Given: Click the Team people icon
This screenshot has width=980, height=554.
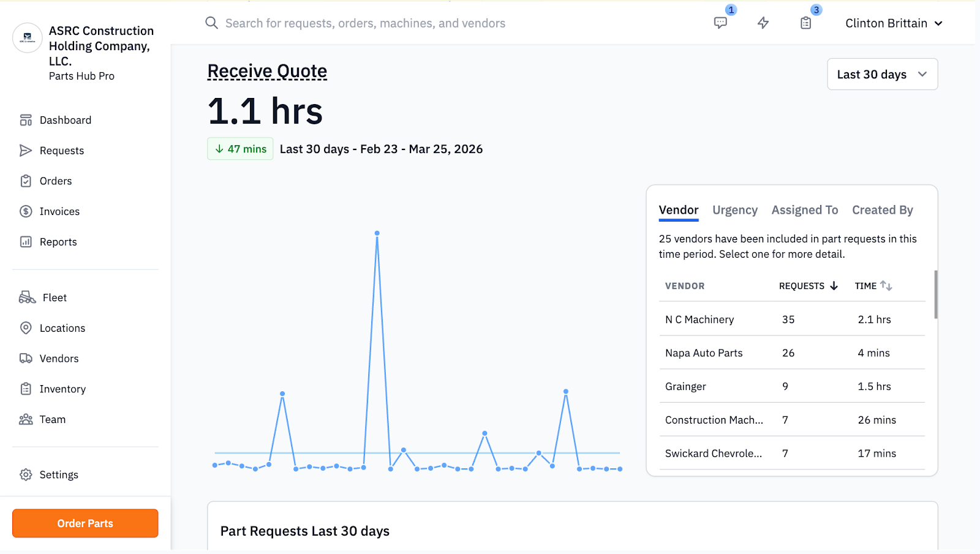Looking at the screenshot, I should 26,419.
